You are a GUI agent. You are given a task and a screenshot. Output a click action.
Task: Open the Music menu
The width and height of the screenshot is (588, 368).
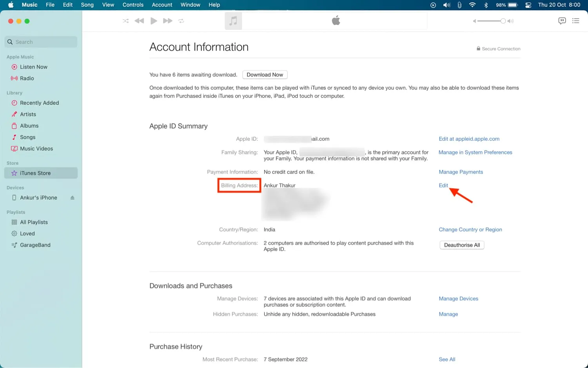click(x=29, y=5)
